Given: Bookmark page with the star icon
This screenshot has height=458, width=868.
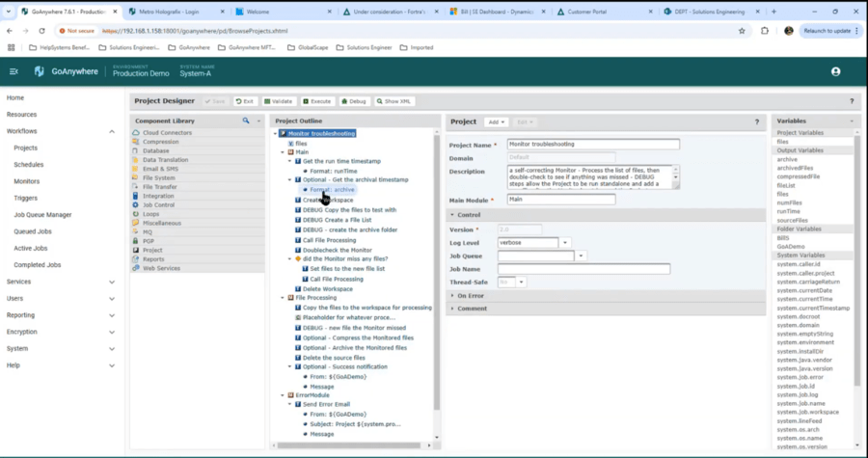Looking at the screenshot, I should coord(741,31).
